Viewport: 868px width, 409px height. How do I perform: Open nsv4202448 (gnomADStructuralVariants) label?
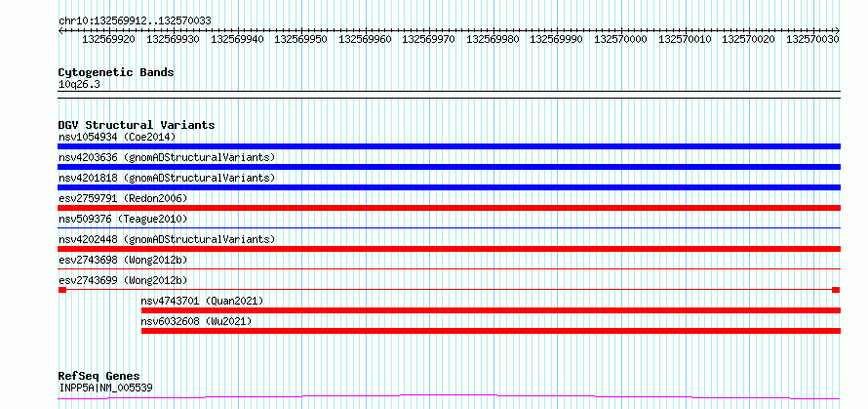pos(167,239)
